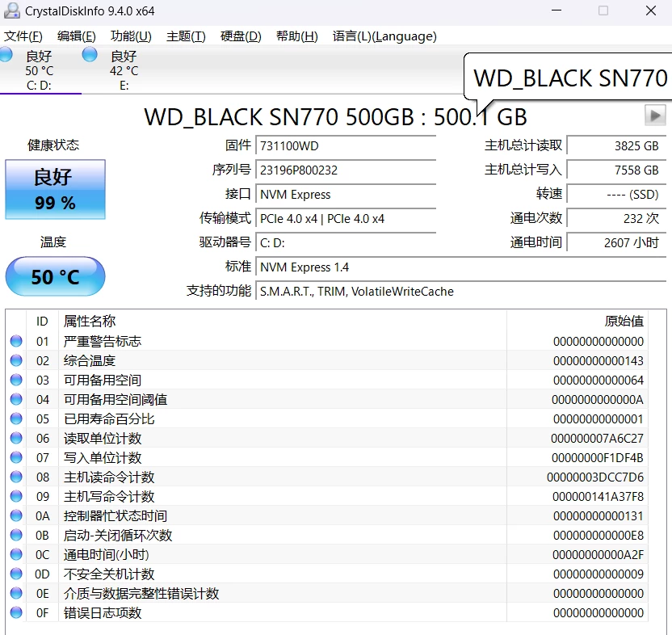Click total host reads value 3825 GB

click(616, 145)
